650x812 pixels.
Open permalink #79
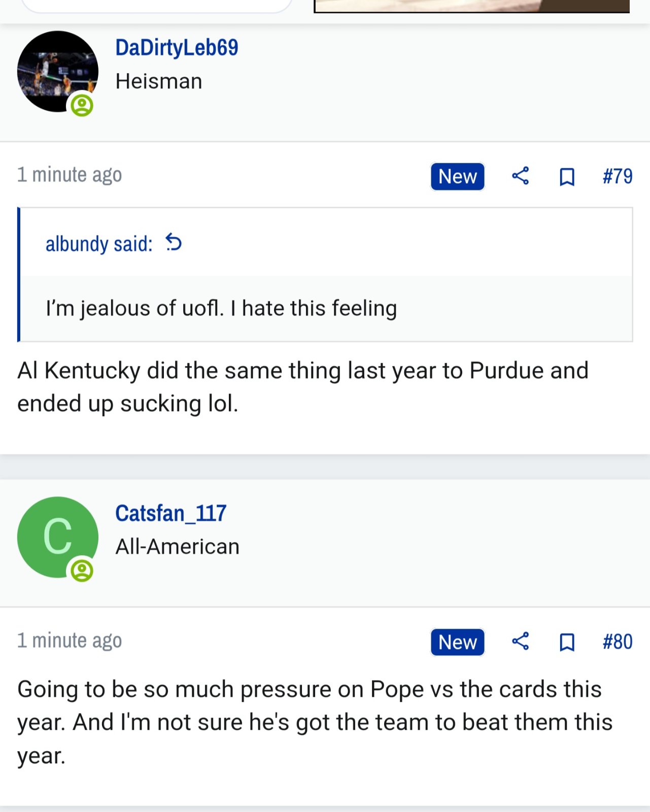618,176
